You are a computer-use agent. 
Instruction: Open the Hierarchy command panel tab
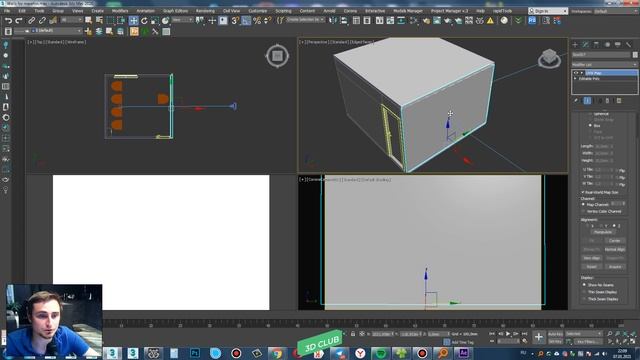[x=596, y=44]
